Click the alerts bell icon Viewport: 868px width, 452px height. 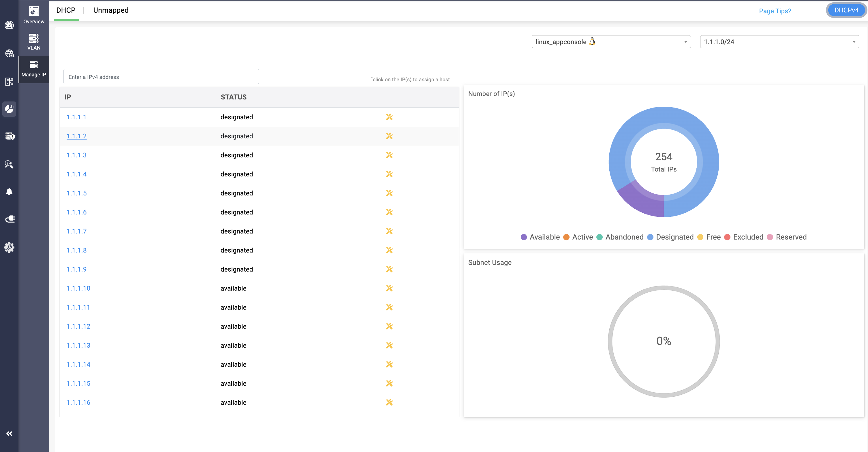(x=9, y=192)
